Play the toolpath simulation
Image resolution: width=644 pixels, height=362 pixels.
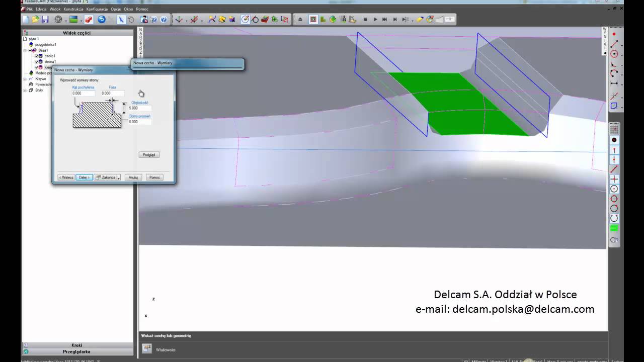(375, 20)
